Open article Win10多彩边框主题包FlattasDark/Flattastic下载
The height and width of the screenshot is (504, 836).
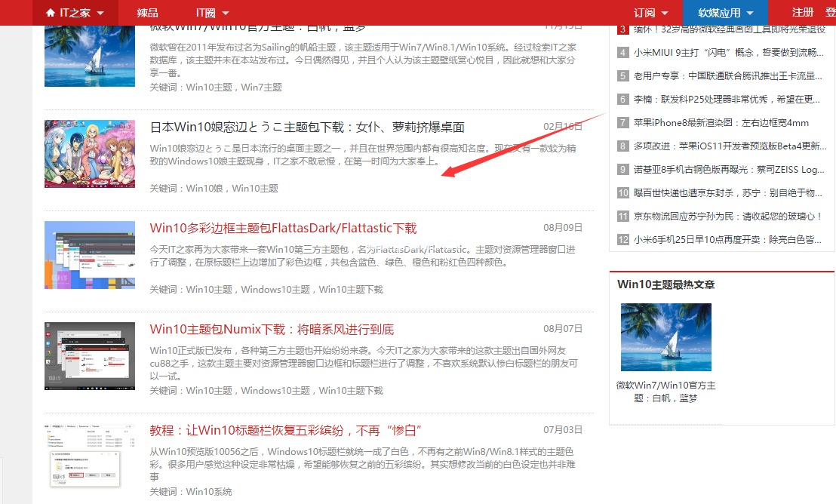coord(283,228)
